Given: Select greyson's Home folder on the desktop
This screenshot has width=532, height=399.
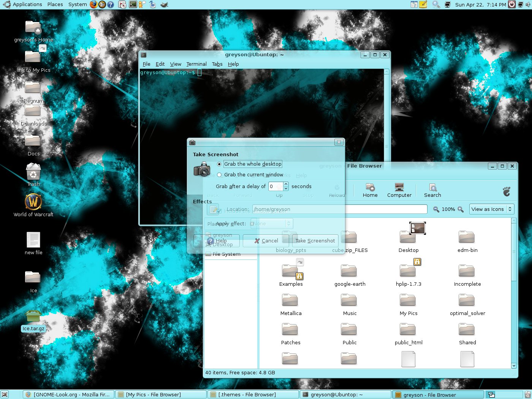Looking at the screenshot, I should [33, 31].
